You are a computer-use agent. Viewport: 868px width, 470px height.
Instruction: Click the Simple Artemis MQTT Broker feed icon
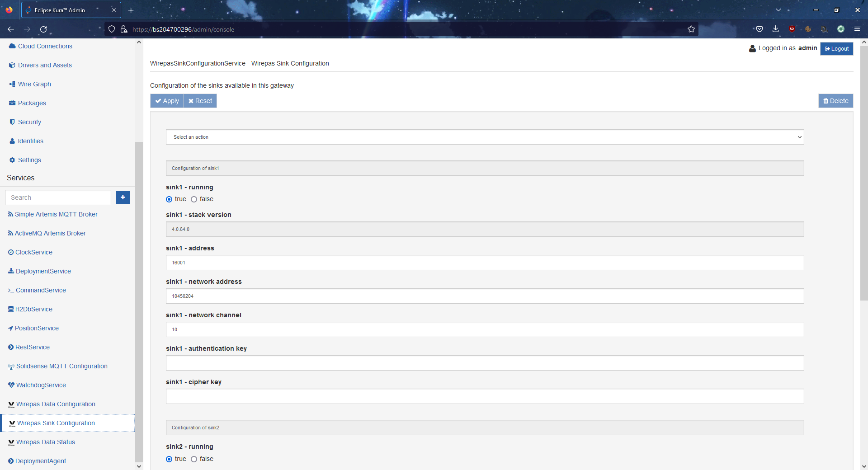(x=10, y=214)
